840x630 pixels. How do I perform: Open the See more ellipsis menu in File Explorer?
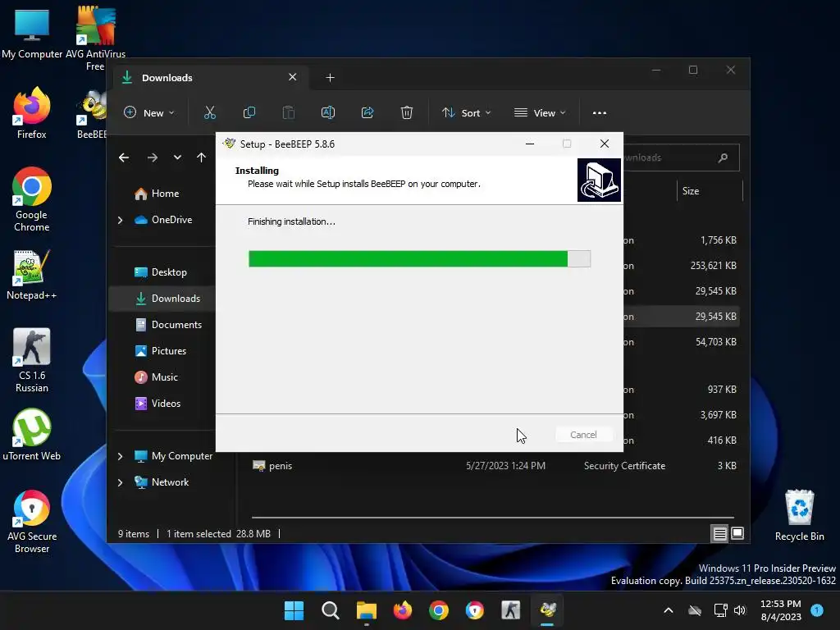pos(600,112)
